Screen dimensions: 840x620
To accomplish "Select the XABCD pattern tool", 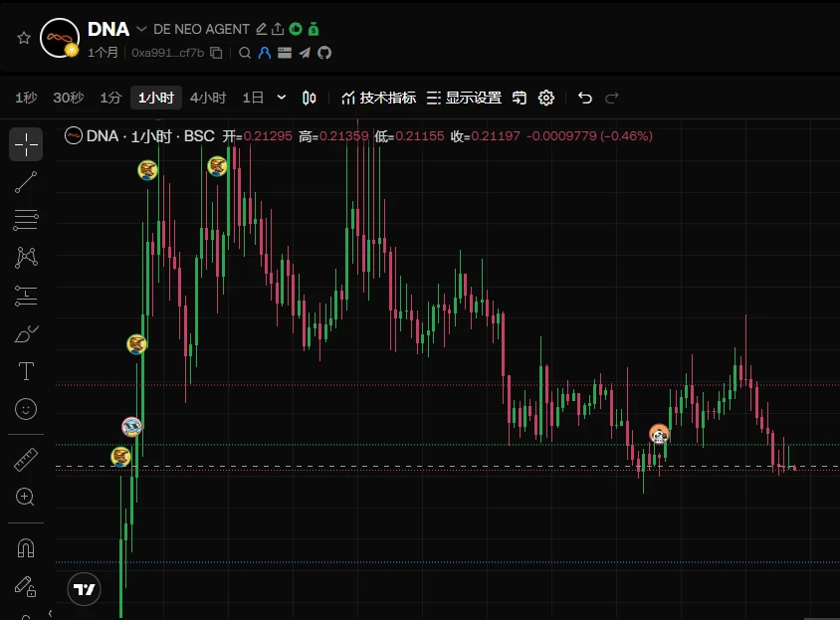I will click(x=26, y=258).
